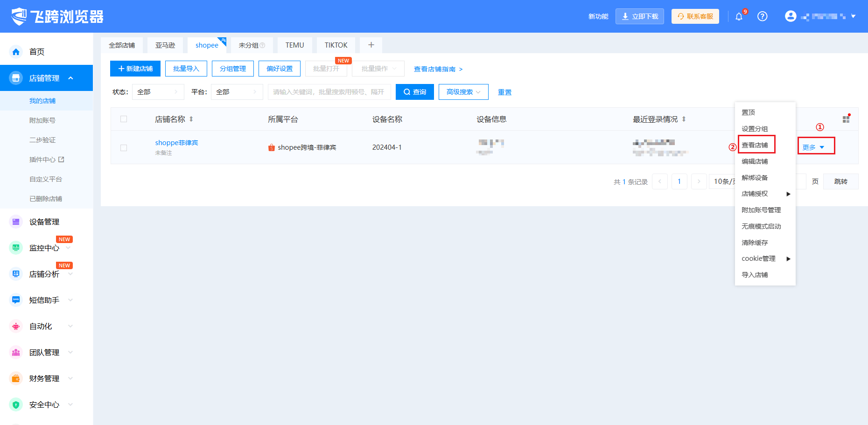This screenshot has height=425, width=868.
Task: Select 查看店铺 in the context menu
Action: [755, 145]
